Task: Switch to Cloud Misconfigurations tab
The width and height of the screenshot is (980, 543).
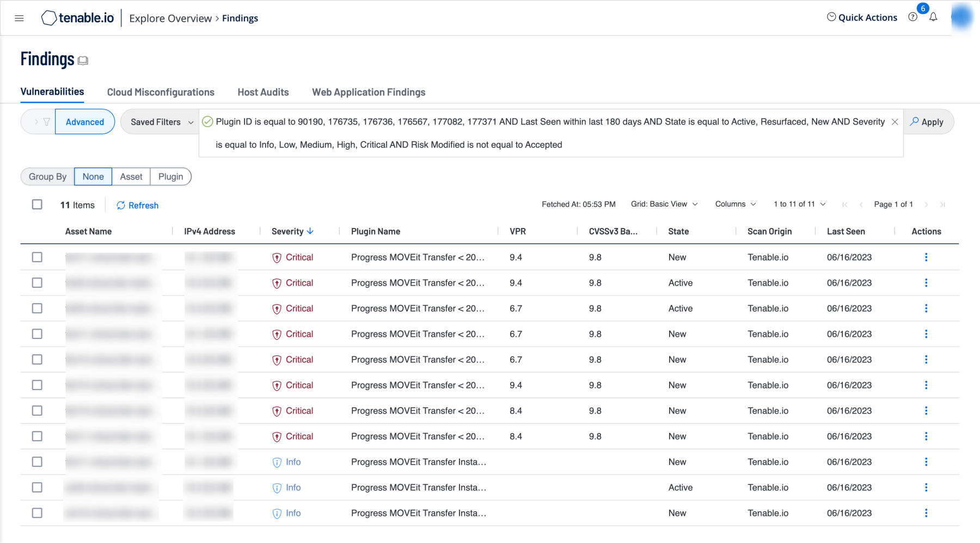Action: (x=161, y=92)
